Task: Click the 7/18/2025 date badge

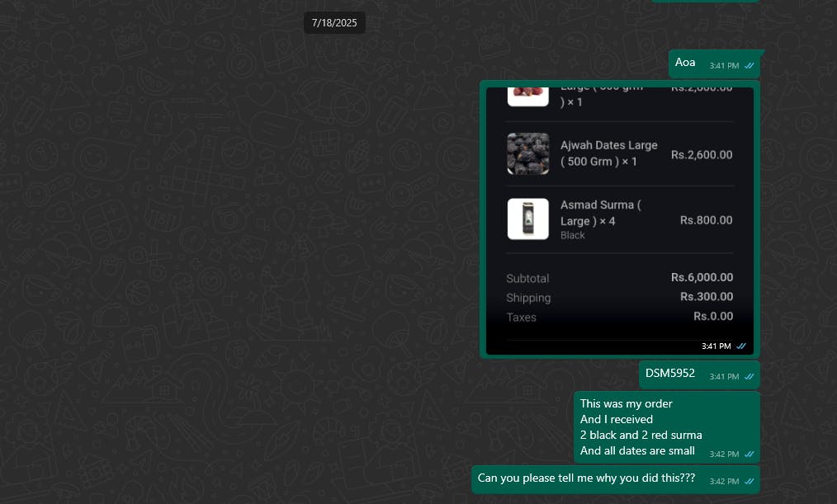Action: click(334, 23)
